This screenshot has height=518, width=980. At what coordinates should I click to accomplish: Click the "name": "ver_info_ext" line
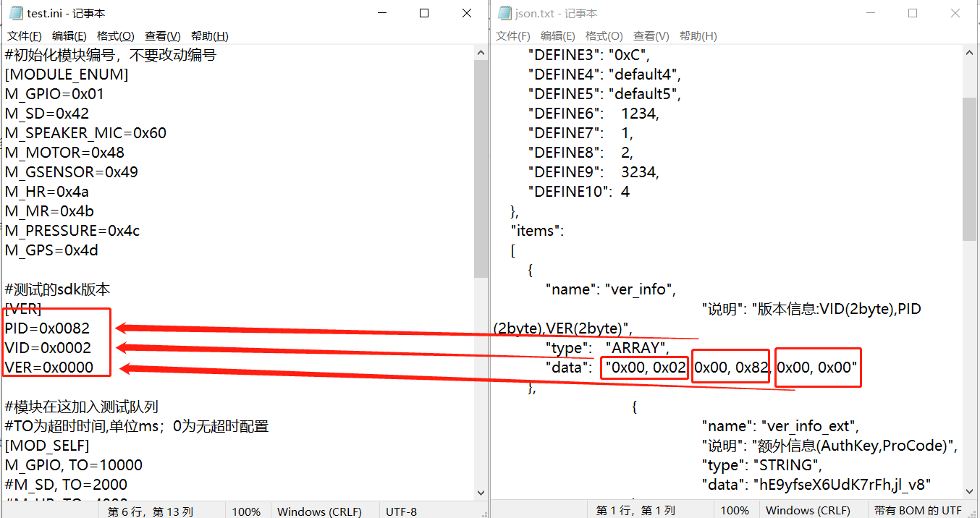(x=780, y=426)
